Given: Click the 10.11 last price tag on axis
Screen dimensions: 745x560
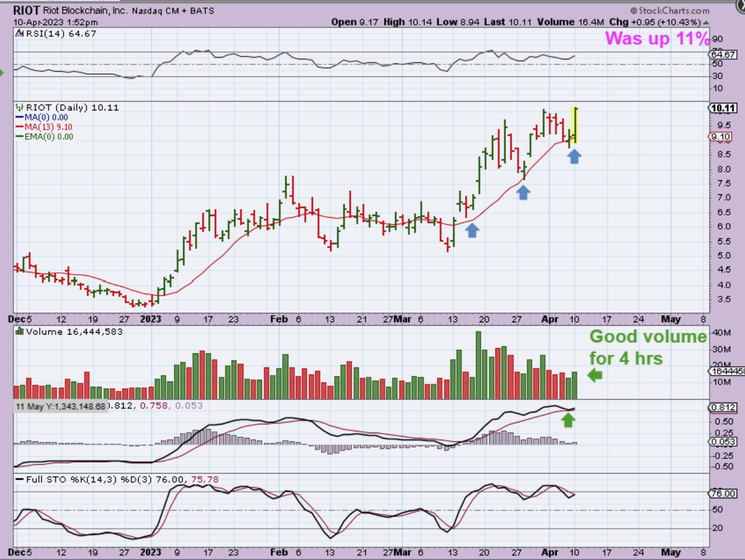Looking at the screenshot, I should [x=723, y=108].
